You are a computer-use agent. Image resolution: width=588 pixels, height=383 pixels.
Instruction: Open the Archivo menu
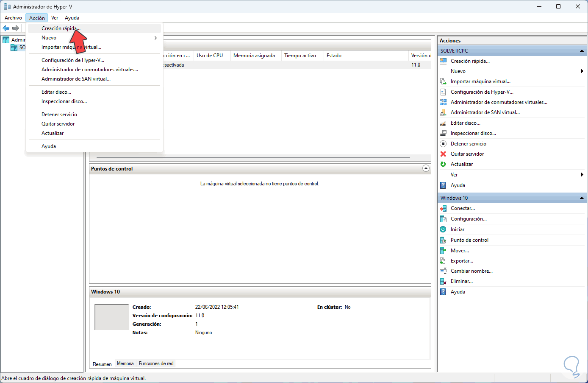click(13, 18)
